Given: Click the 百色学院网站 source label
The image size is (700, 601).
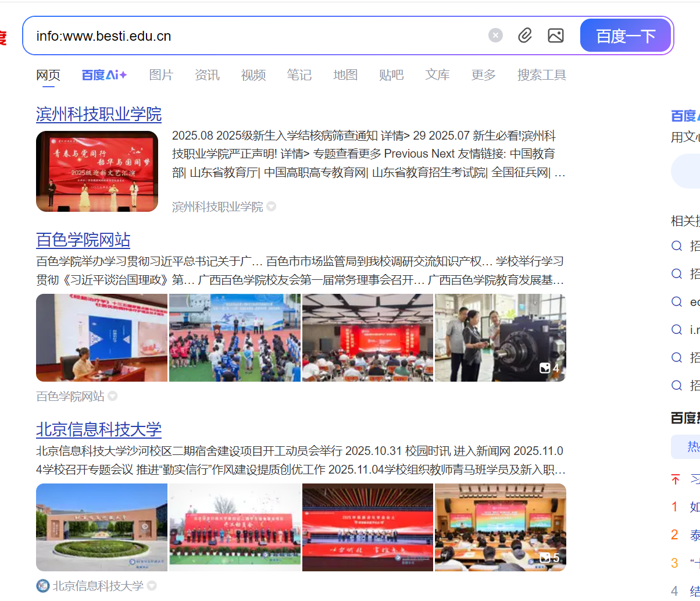Looking at the screenshot, I should pos(70,396).
